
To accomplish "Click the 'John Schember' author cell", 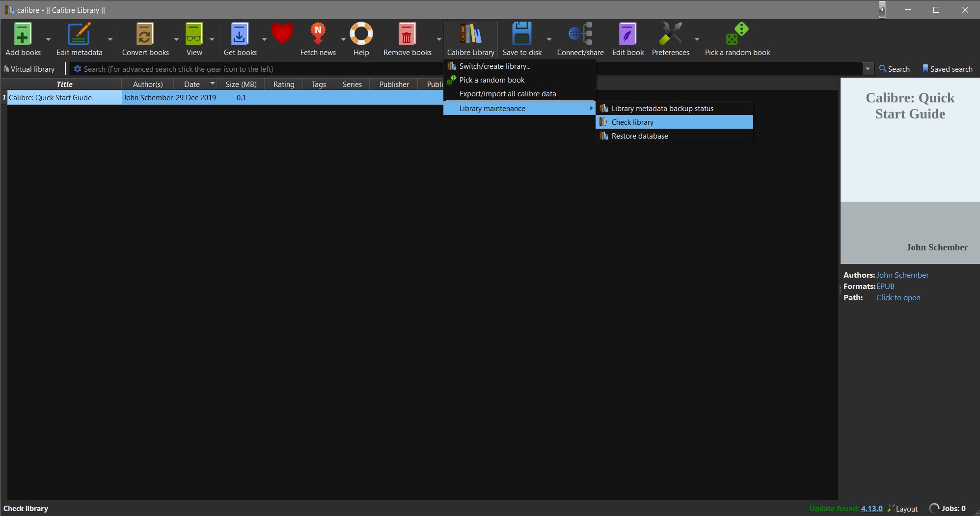I will click(148, 97).
